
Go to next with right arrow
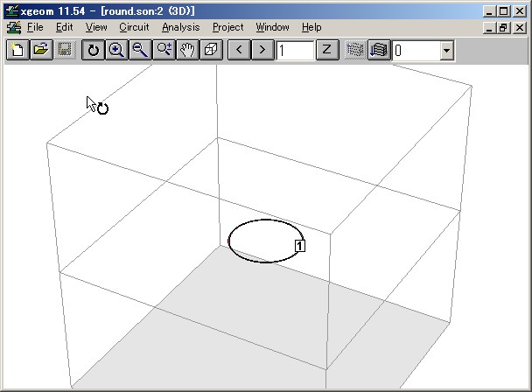pos(262,50)
